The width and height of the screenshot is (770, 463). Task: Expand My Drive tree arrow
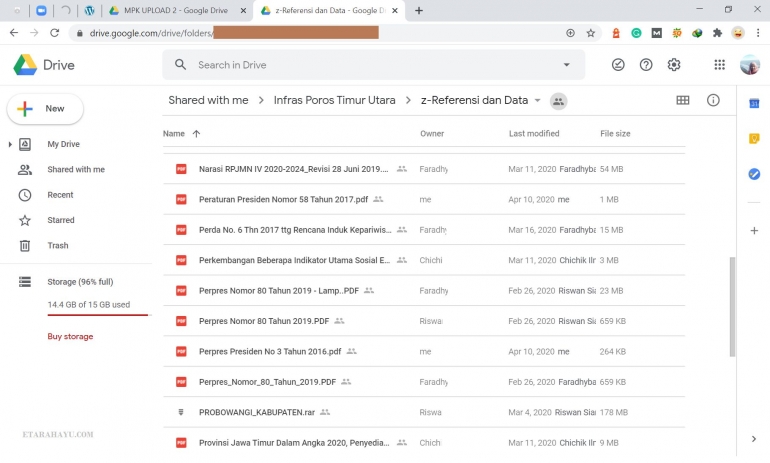10,144
